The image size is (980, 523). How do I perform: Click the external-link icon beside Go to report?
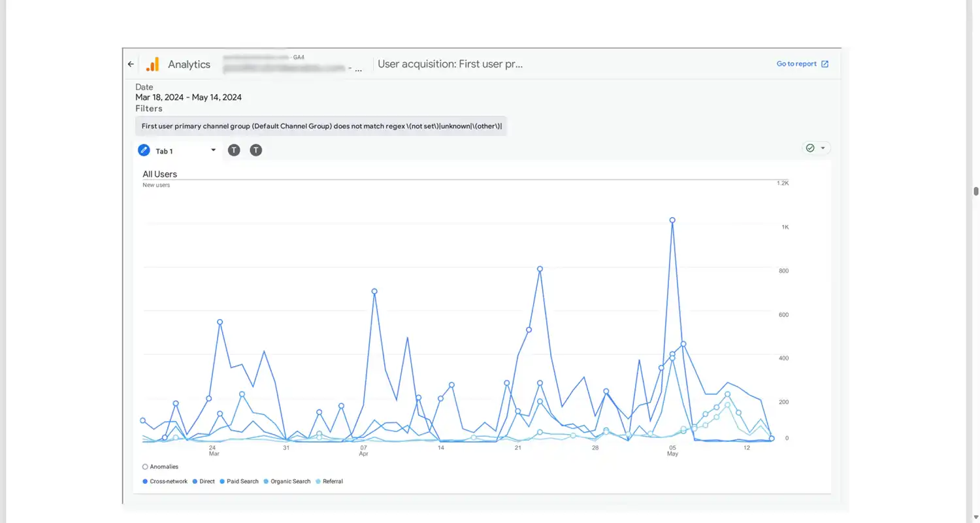point(825,63)
